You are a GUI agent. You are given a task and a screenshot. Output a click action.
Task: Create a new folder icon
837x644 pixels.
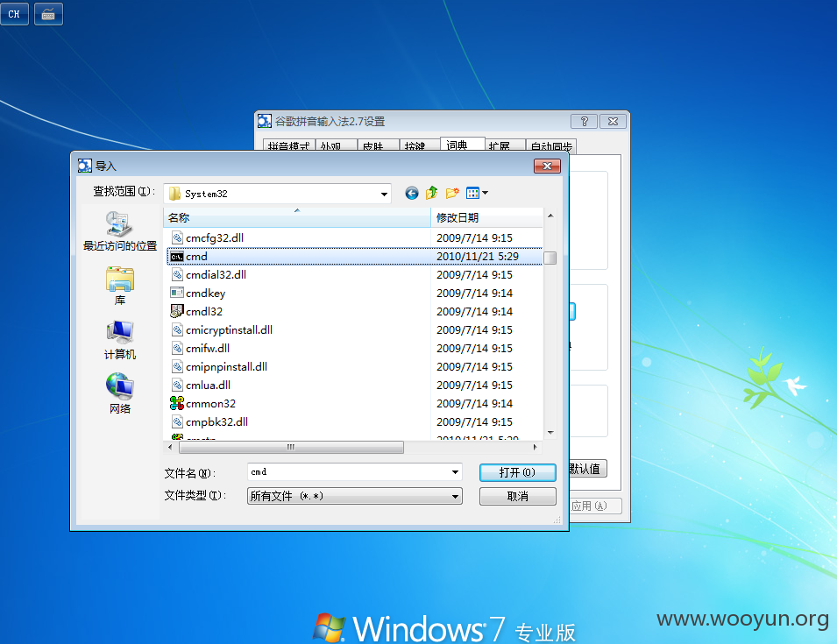pyautogui.click(x=452, y=193)
